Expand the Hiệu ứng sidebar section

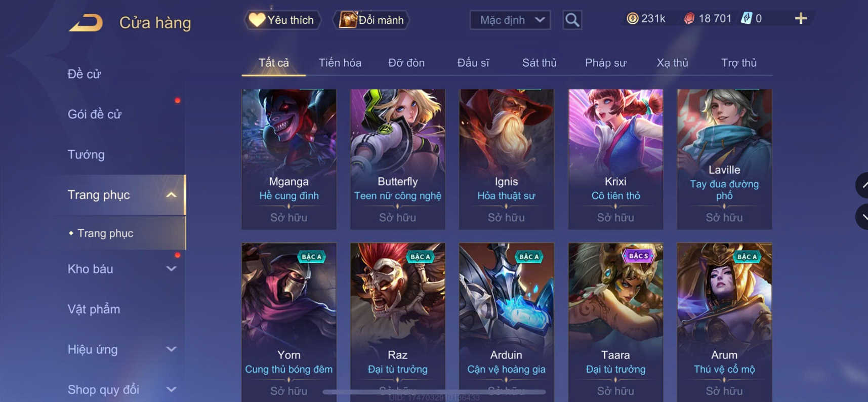click(172, 349)
